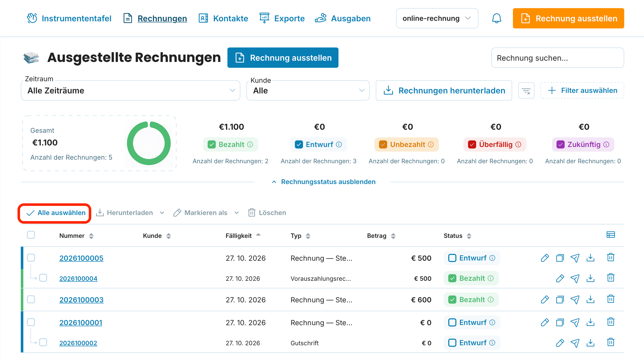This screenshot has width=644, height=361.
Task: Open the Ausgaben menu item
Action: (343, 18)
